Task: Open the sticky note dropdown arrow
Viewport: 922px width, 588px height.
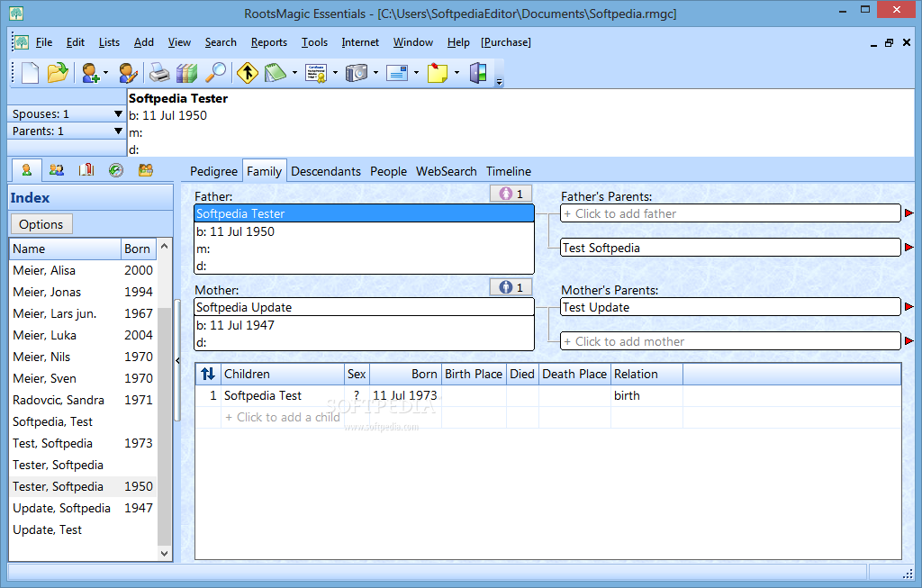Action: click(x=456, y=73)
